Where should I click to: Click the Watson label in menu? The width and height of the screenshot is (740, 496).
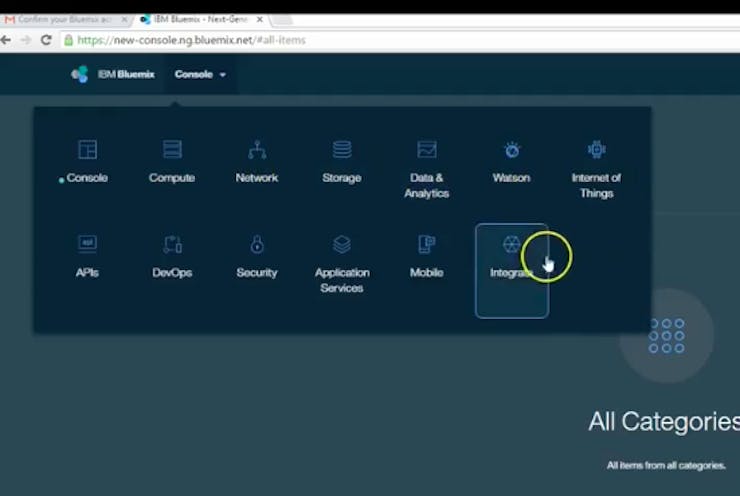[512, 178]
